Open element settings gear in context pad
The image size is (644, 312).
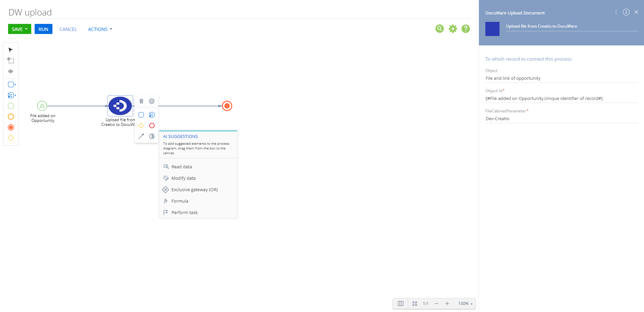pyautogui.click(x=152, y=101)
